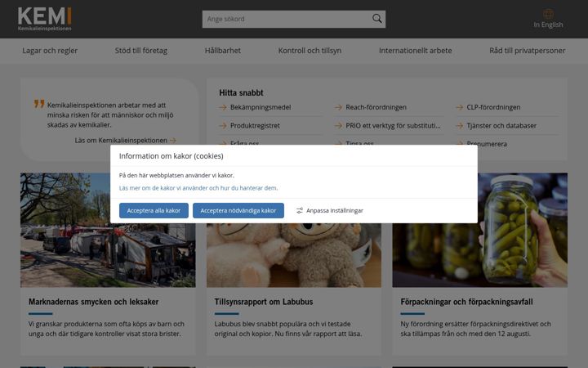Open the Stöd till företag menu
This screenshot has width=588, height=368.
[141, 51]
